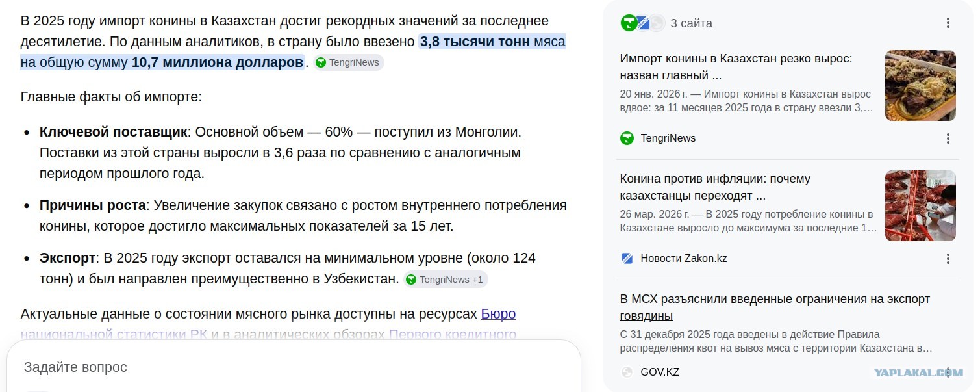
Task: Click meat market thumbnail image
Action: (x=920, y=206)
